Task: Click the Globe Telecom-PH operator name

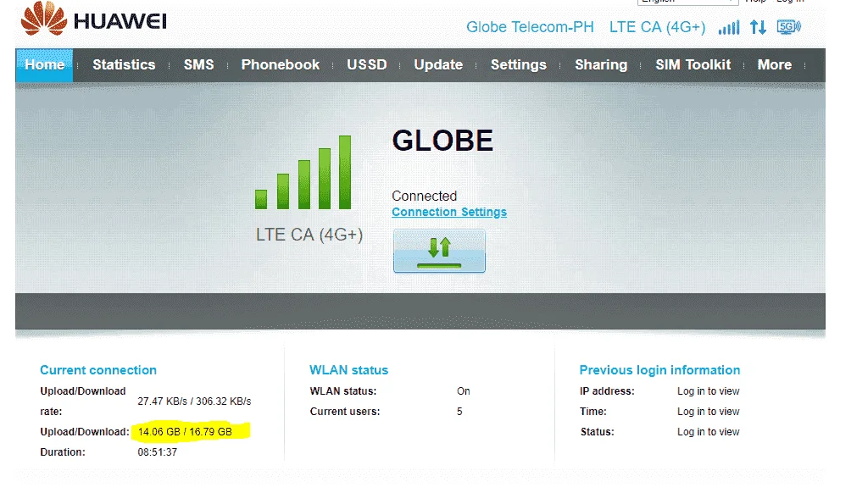Action: 530,27
